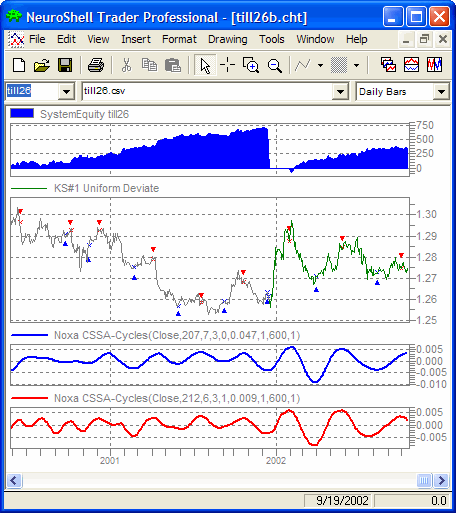Viewport: 456px width, 513px height.
Task: Click the horizontal scrollbar thumb
Action: click(x=424, y=480)
